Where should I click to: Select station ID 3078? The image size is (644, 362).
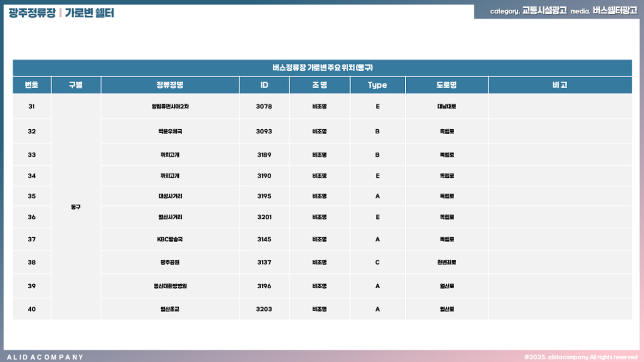[264, 106]
